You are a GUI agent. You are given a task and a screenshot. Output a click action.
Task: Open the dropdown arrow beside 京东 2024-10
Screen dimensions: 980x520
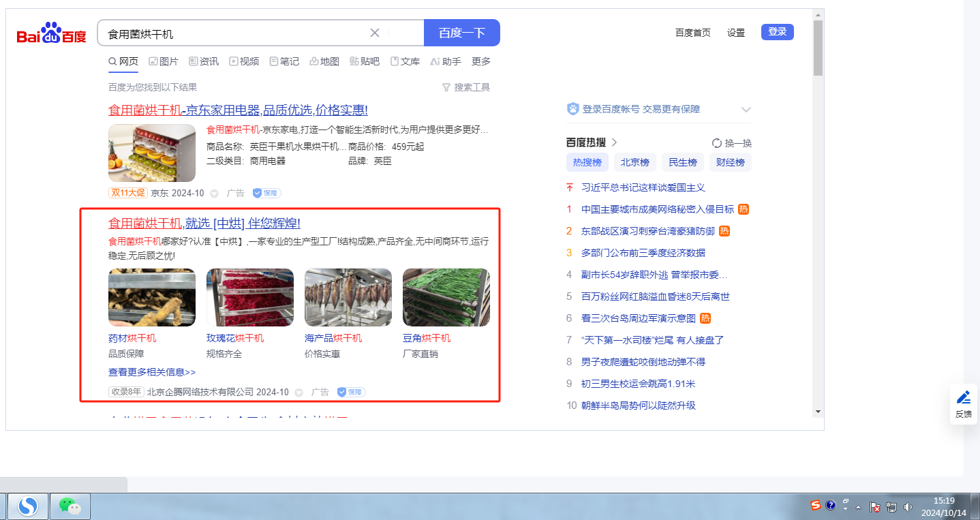click(x=214, y=194)
